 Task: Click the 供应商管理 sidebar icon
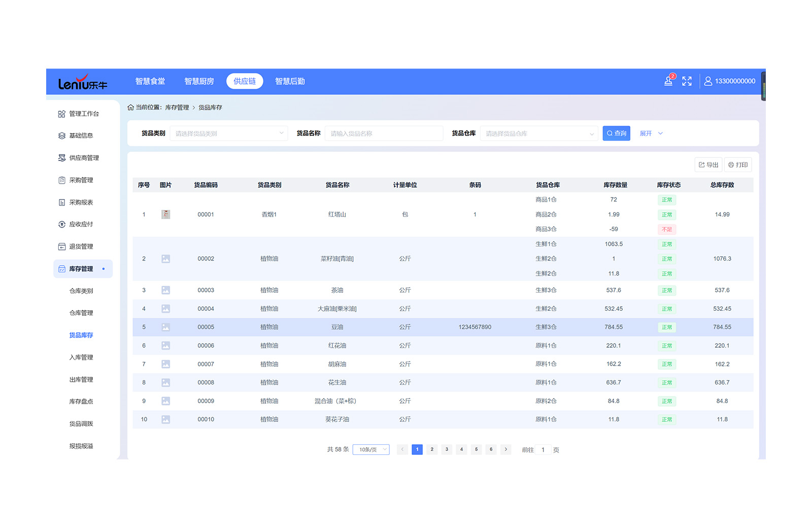pos(62,158)
